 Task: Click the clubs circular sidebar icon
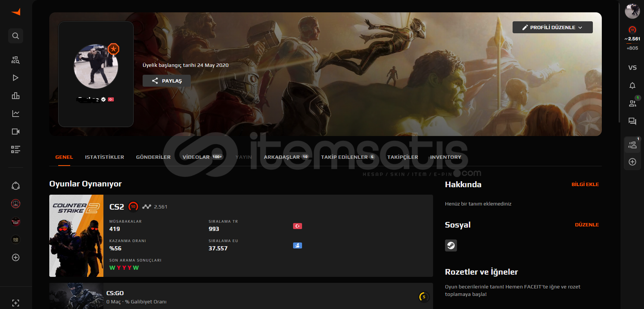point(16,186)
